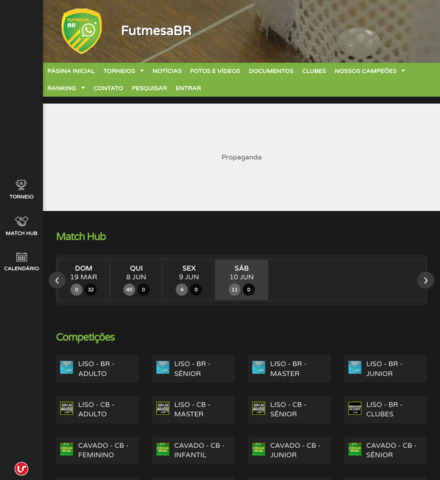Click the gray 40 count badge under 8 JUN
Image resolution: width=440 pixels, height=480 pixels.
coord(129,289)
